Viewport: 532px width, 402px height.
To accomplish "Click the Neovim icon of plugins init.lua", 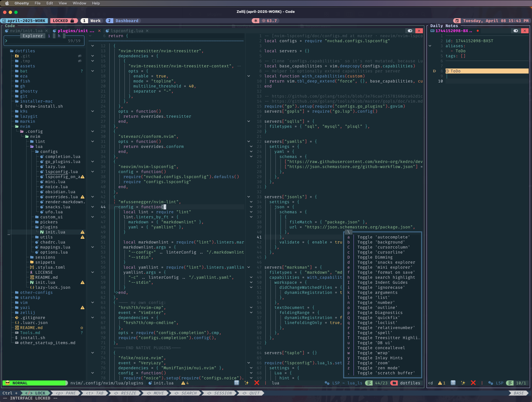I will tap(42, 232).
